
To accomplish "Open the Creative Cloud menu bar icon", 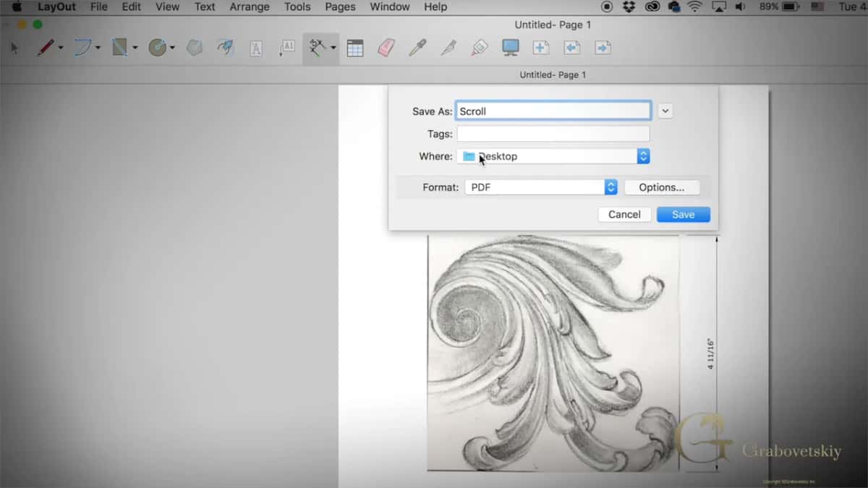I will (x=652, y=7).
